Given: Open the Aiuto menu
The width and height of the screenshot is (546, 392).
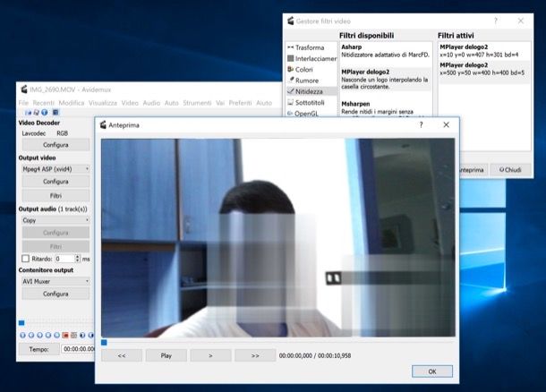Looking at the screenshot, I should (264, 103).
